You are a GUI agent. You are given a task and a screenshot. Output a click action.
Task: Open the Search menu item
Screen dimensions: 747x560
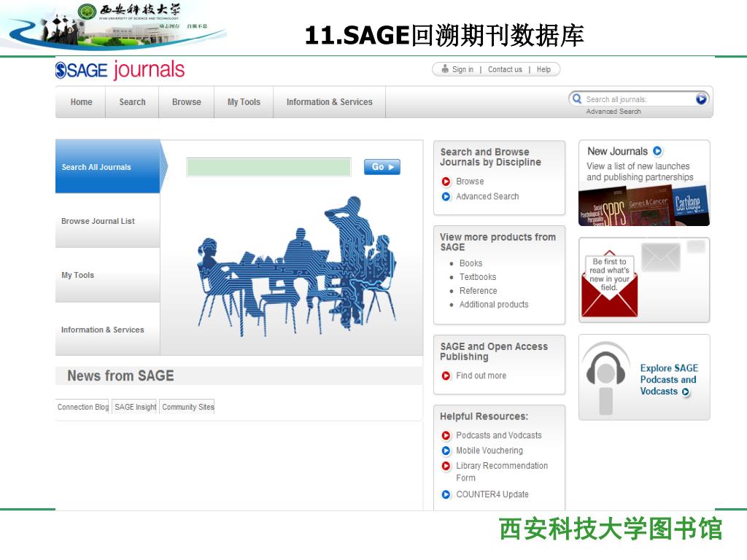(133, 102)
